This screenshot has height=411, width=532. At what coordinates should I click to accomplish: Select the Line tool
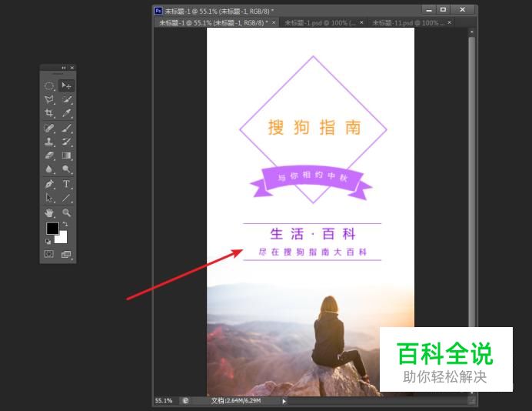(x=66, y=198)
